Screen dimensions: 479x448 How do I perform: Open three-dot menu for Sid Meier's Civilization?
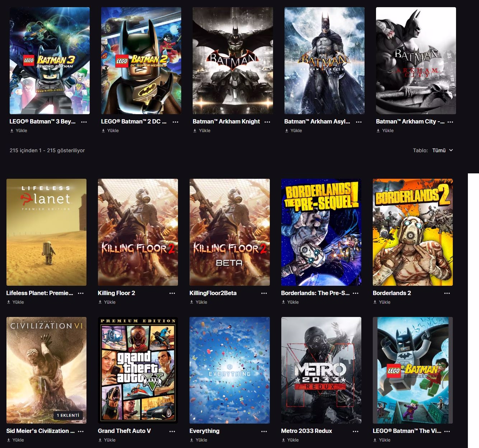click(x=81, y=431)
